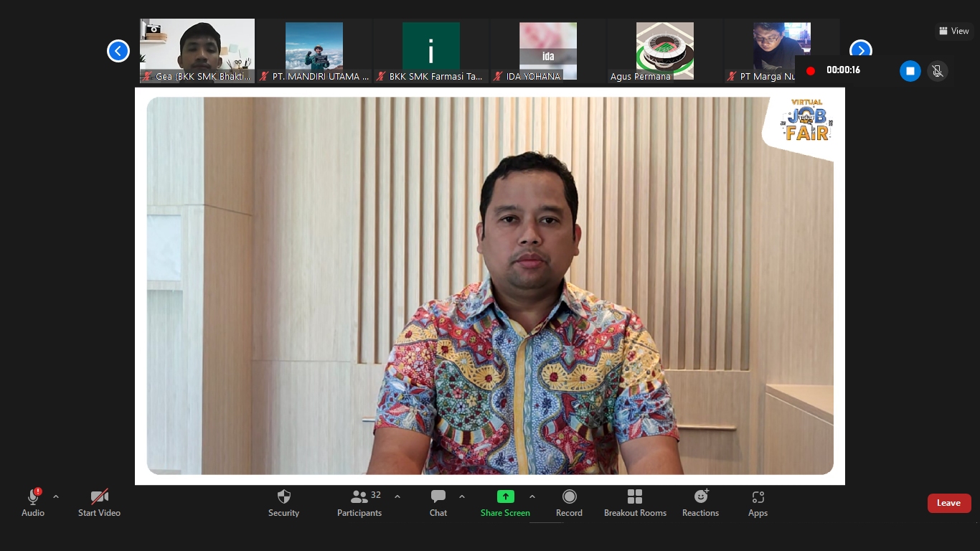
Task: Open the View layout menu
Action: pyautogui.click(x=953, y=31)
